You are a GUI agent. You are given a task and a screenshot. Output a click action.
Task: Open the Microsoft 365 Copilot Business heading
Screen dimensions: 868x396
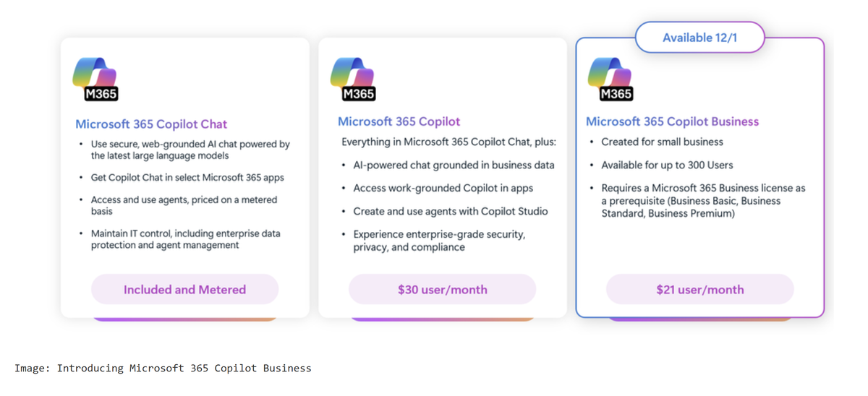click(x=672, y=121)
